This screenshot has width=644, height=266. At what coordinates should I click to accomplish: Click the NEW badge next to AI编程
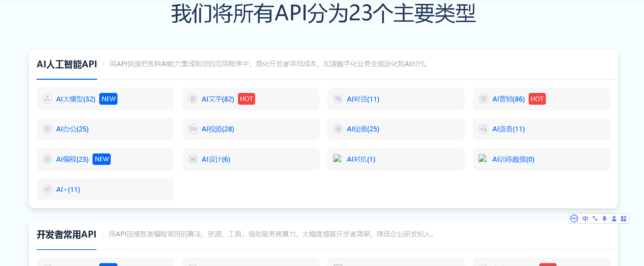(x=102, y=159)
